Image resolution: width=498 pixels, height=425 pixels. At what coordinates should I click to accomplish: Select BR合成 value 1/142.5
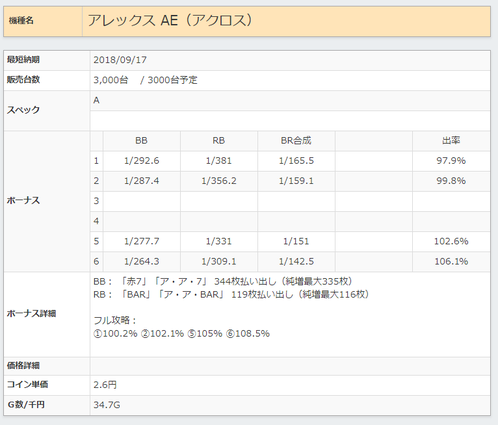296,261
